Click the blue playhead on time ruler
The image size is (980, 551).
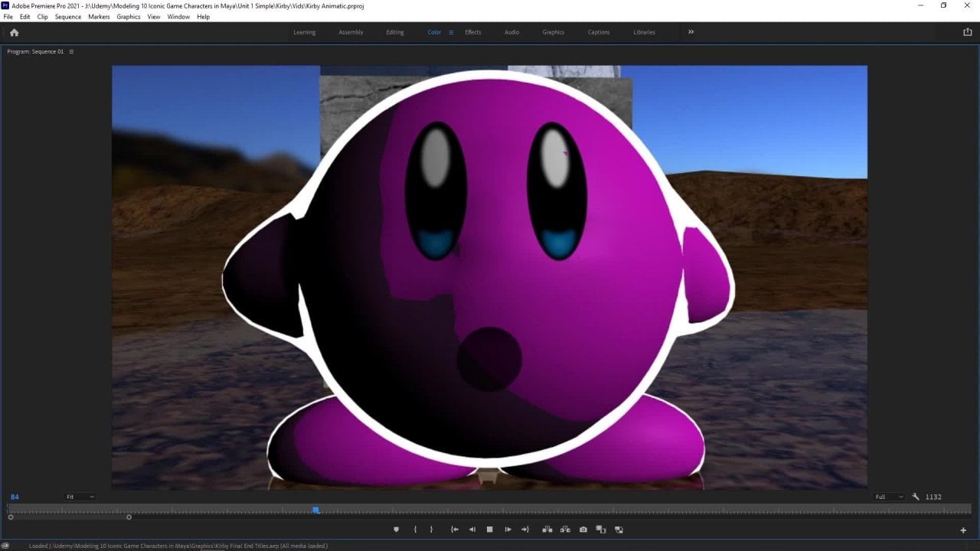(315, 510)
